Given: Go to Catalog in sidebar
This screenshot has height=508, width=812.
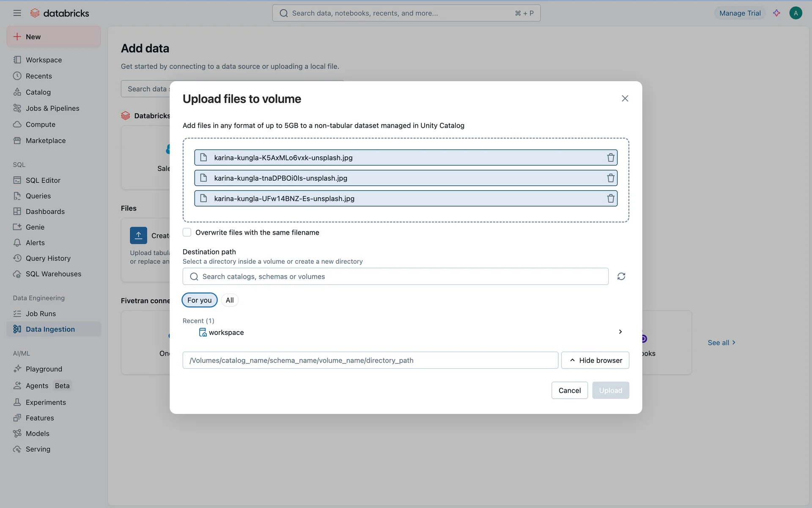Looking at the screenshot, I should click(38, 92).
